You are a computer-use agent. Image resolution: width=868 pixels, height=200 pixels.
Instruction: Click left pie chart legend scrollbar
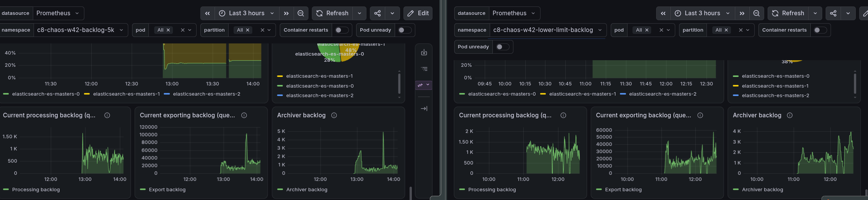(399, 84)
